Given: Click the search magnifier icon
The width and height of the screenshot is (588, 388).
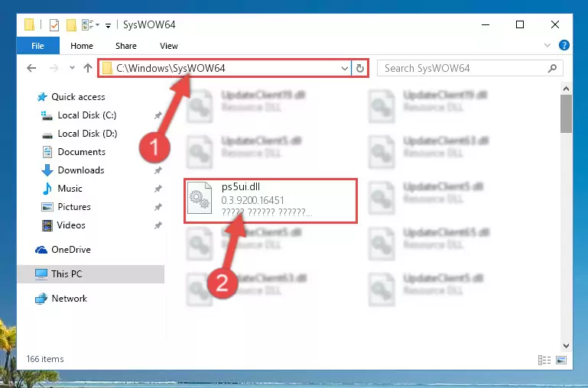Looking at the screenshot, I should 552,68.
